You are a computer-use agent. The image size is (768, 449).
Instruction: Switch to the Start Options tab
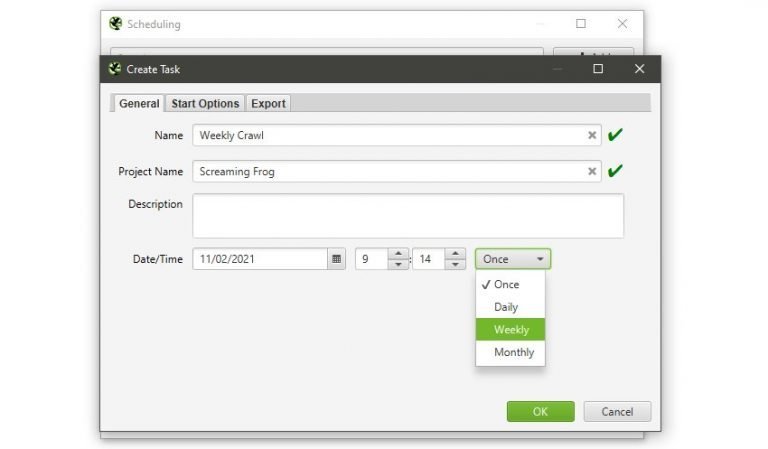(x=205, y=103)
